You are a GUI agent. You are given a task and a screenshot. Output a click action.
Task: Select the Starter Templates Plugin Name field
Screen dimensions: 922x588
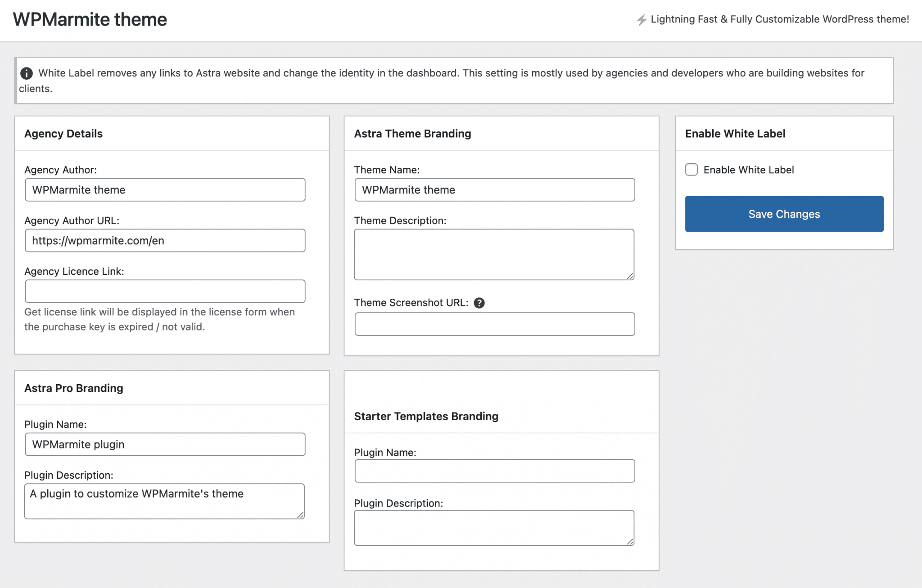tap(495, 471)
